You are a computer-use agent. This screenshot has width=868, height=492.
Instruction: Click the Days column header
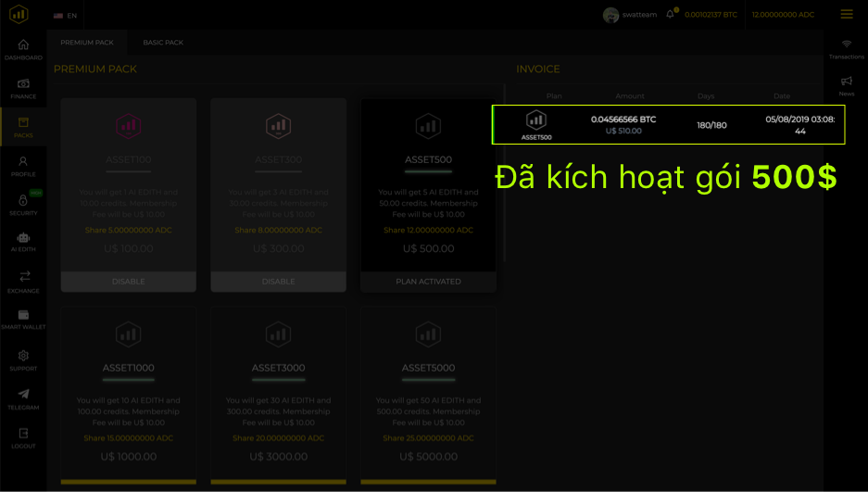pos(706,95)
